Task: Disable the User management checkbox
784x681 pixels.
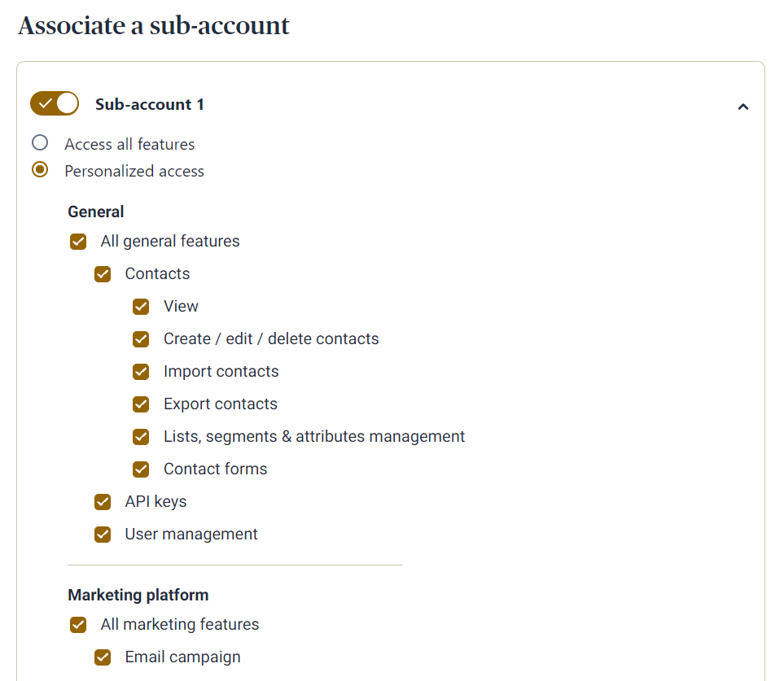Action: [103, 535]
